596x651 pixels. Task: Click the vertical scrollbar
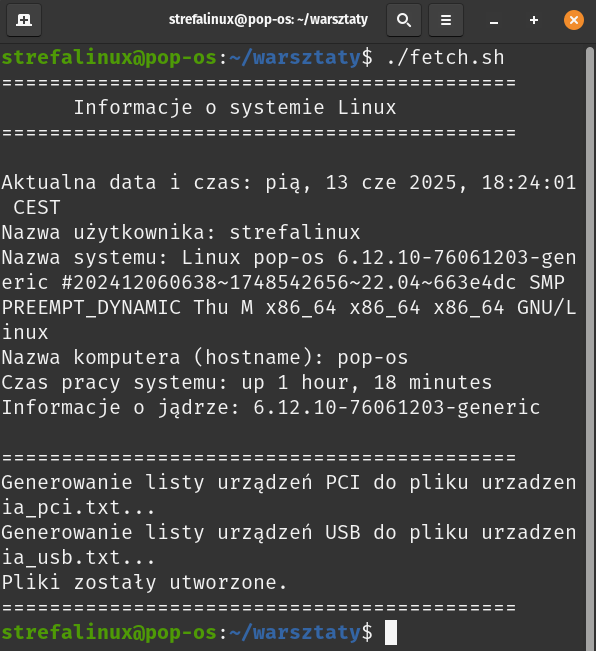pos(590,347)
